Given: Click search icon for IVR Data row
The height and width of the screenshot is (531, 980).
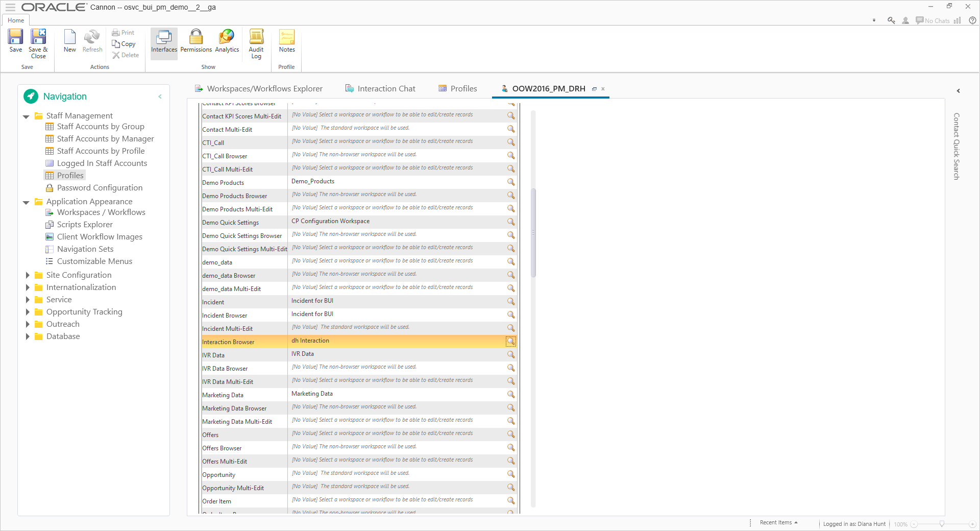Looking at the screenshot, I should (511, 354).
